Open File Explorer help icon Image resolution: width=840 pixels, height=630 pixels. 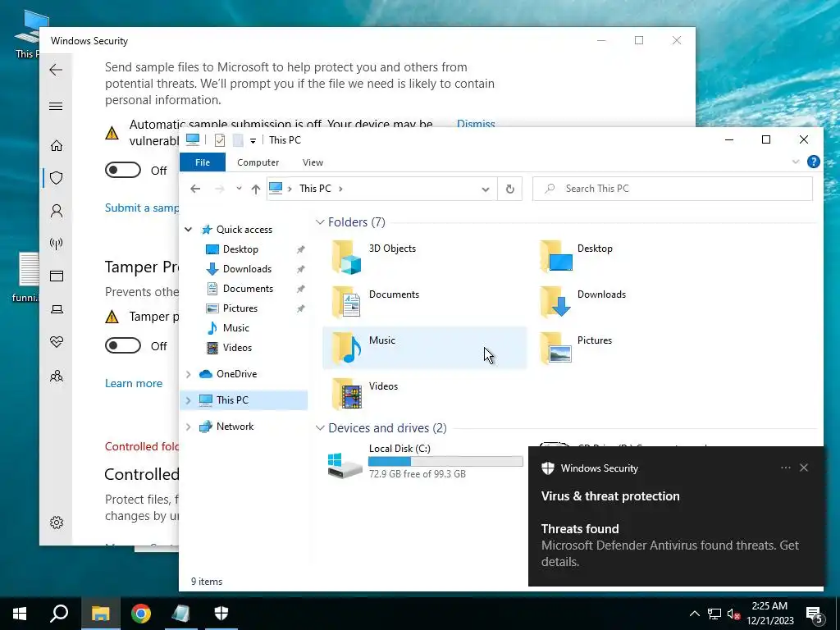tap(813, 162)
